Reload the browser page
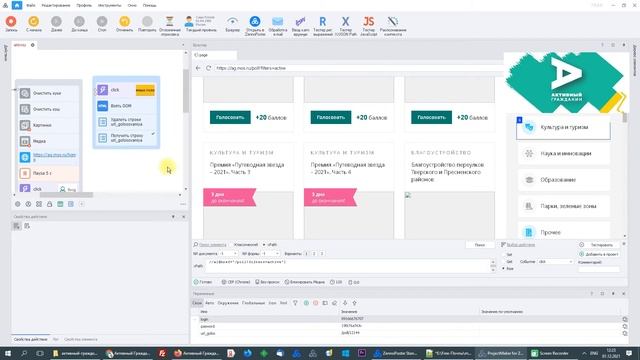 [209, 68]
